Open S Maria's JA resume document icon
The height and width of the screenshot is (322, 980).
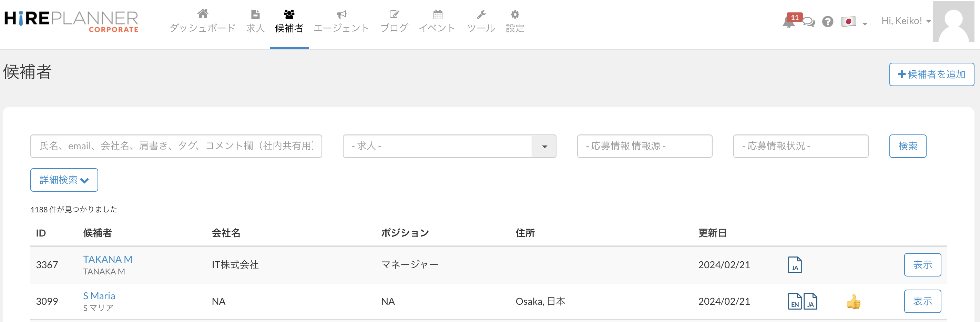point(810,301)
